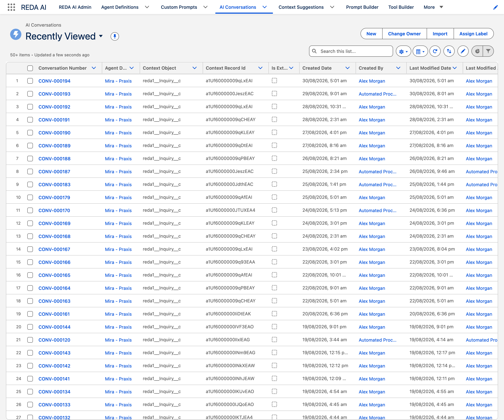The height and width of the screenshot is (420, 504).
Task: Open Conversation Number column menu chevron
Action: (x=94, y=68)
